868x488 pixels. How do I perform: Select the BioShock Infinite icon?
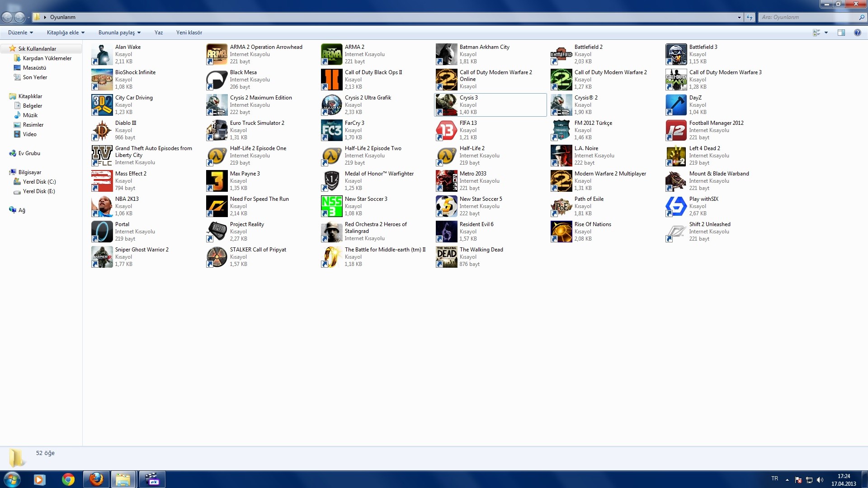[102, 80]
